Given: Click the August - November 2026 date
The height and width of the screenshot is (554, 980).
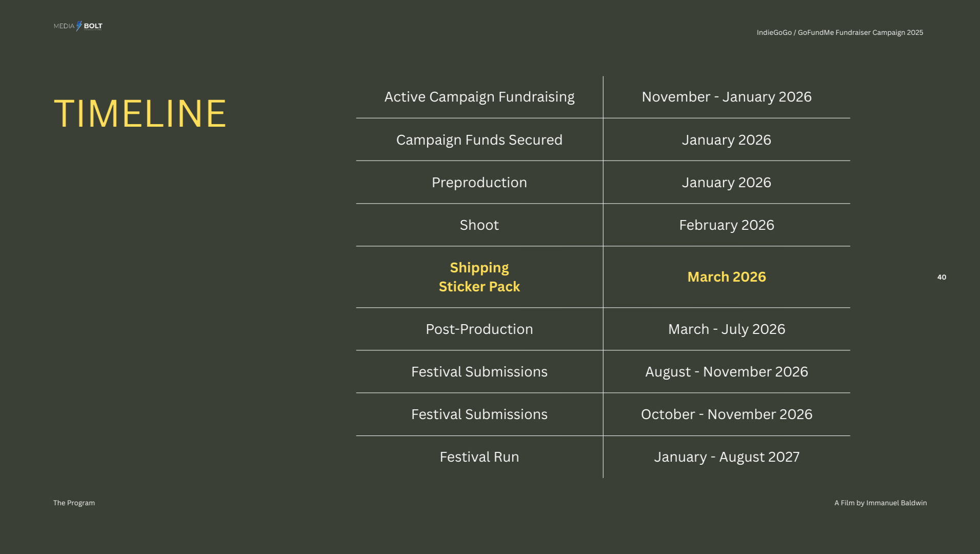Looking at the screenshot, I should click(x=726, y=372).
